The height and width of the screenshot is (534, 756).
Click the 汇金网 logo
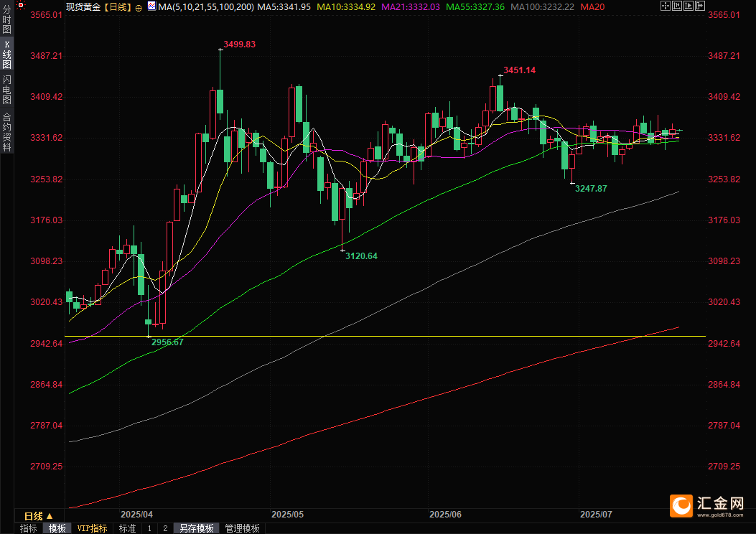pyautogui.click(x=707, y=505)
